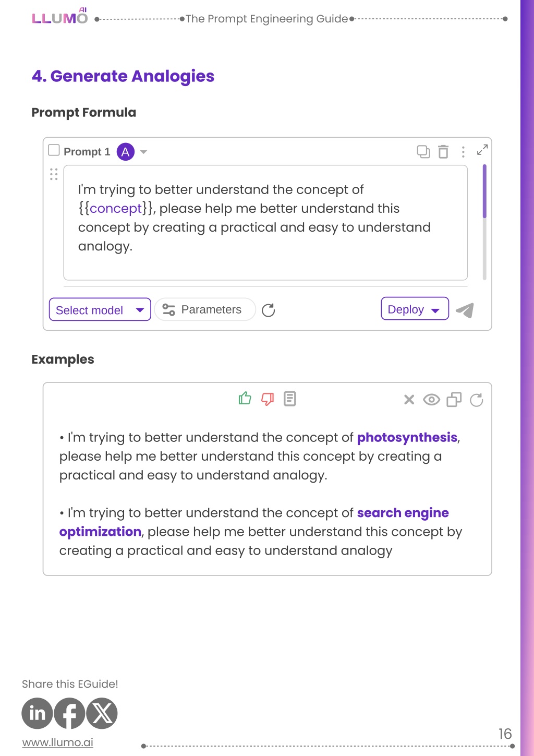Viewport: 534px width, 756px height.
Task: Give a thumbs down to the example
Action: pyautogui.click(x=268, y=399)
